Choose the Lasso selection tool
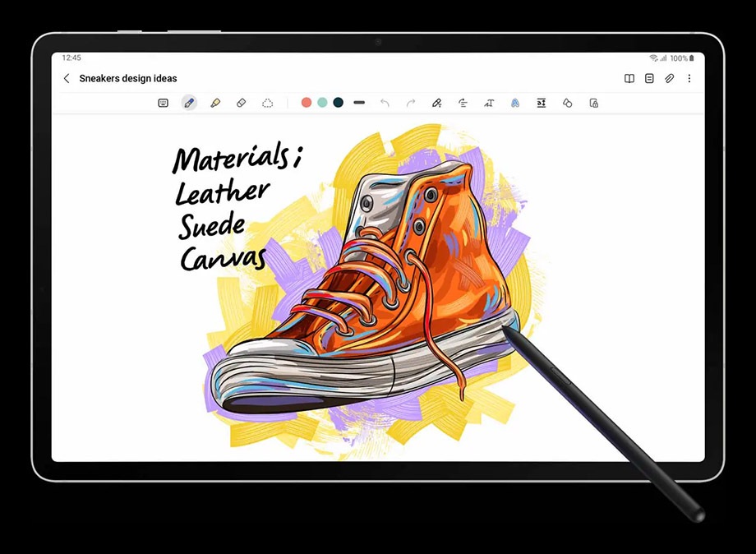The width and height of the screenshot is (756, 554). click(267, 103)
